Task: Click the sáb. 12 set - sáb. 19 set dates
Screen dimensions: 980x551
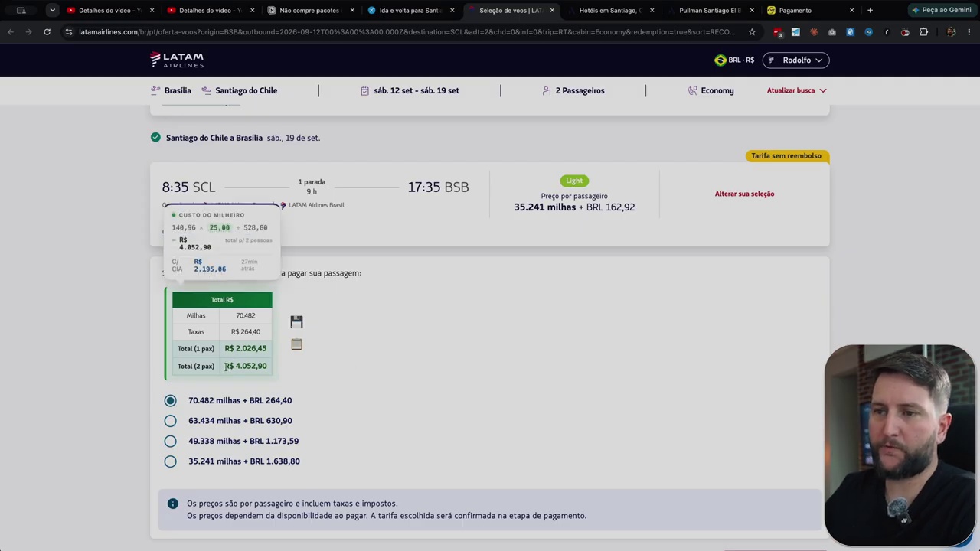Action: click(x=410, y=90)
